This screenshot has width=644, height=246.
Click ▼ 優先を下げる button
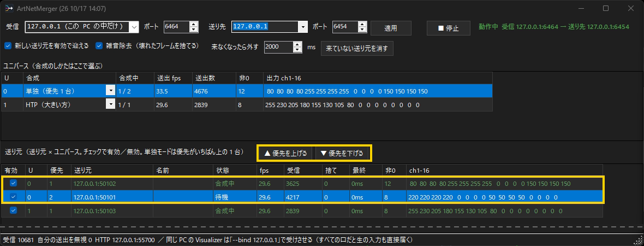(342, 154)
